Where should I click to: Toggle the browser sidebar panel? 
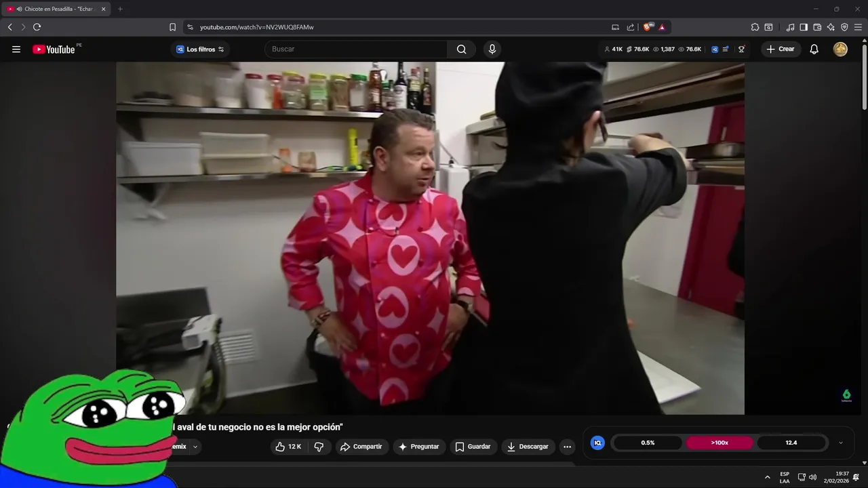(804, 27)
